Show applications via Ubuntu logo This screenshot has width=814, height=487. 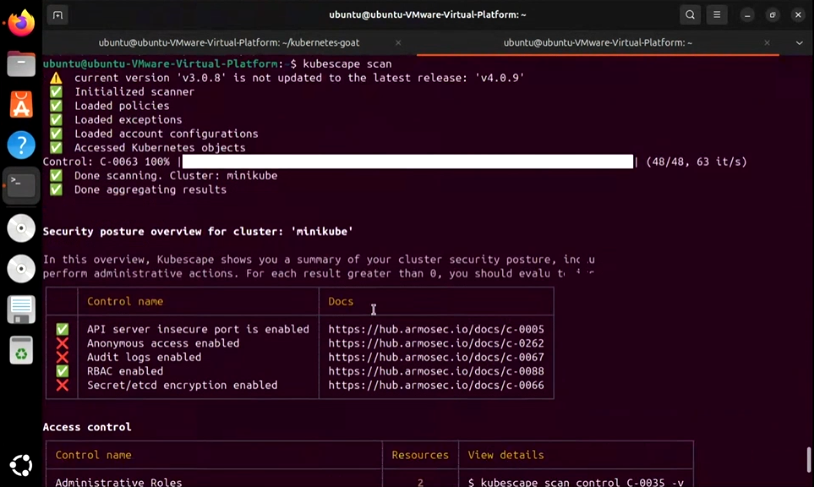(x=21, y=465)
